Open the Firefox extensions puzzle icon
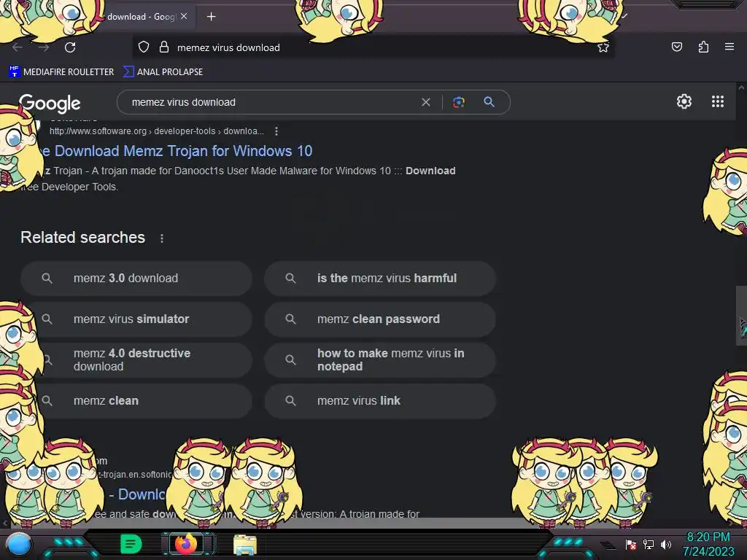Screen dimensions: 747x560 tap(703, 47)
